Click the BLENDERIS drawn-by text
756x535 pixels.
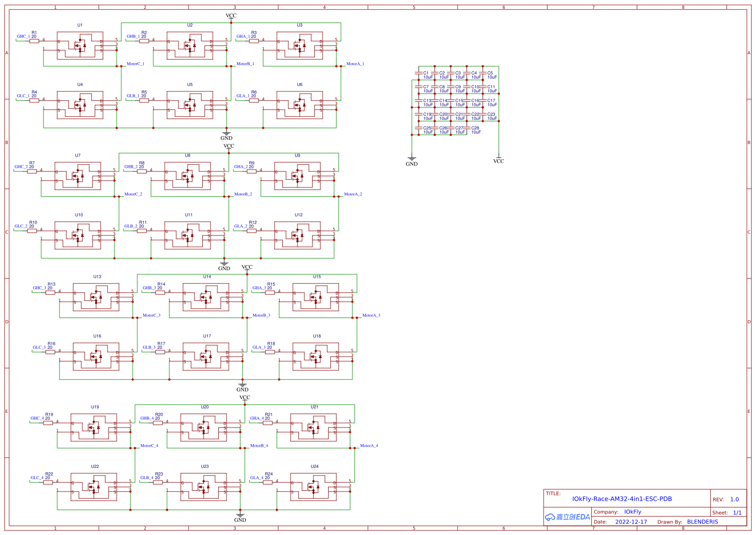(x=704, y=522)
